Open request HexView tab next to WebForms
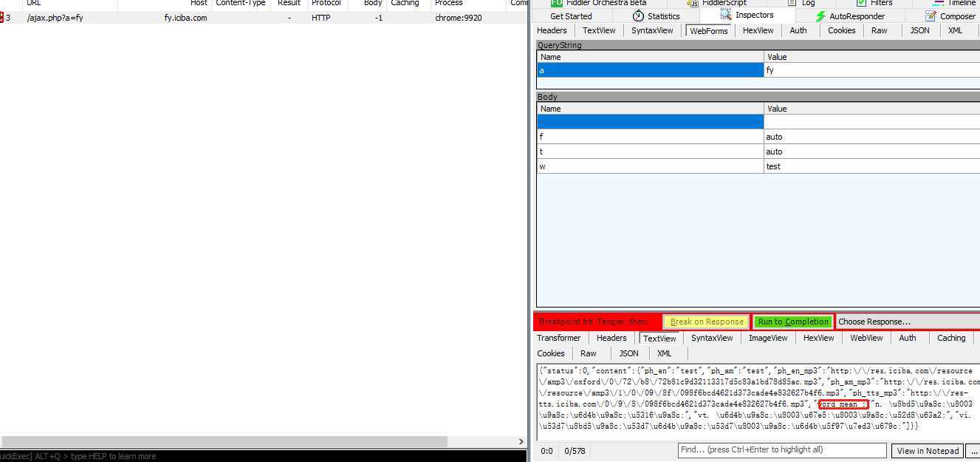The width and height of the screenshot is (980, 462). [758, 30]
